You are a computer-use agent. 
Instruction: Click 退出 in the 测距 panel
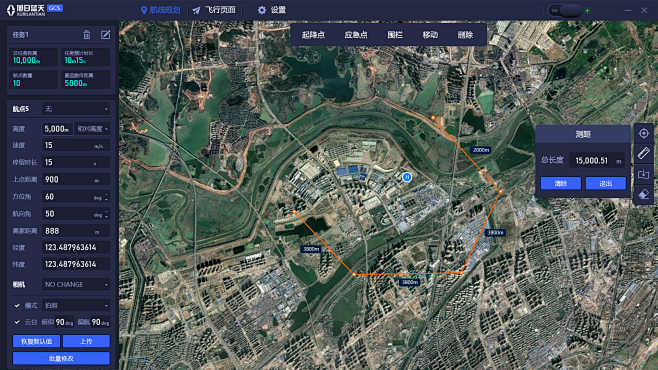(606, 183)
